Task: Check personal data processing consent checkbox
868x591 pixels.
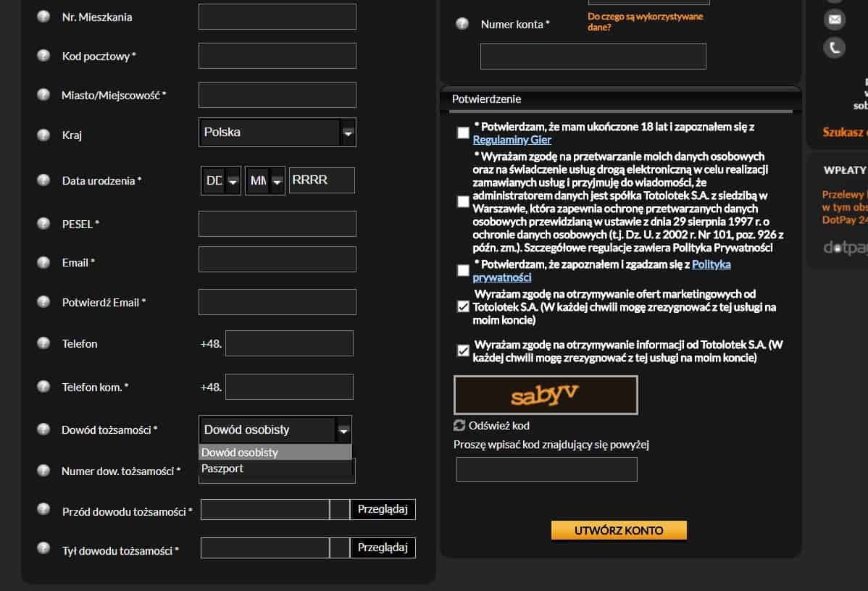Action: pyautogui.click(x=463, y=201)
